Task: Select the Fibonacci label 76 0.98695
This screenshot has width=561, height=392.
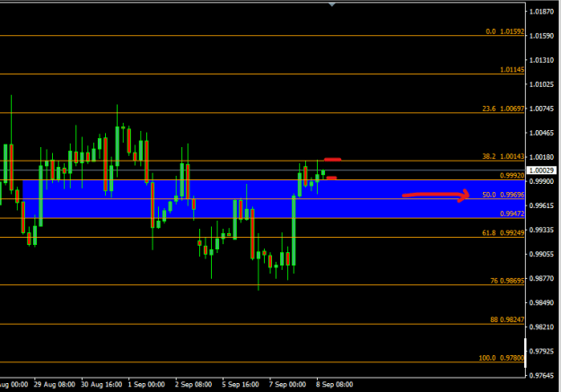Action: coord(507,281)
